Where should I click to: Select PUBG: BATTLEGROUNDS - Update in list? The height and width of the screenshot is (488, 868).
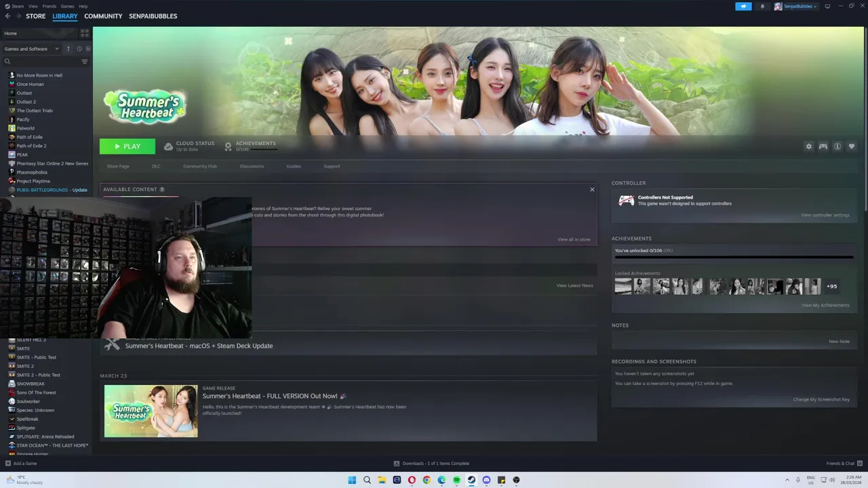(x=52, y=190)
